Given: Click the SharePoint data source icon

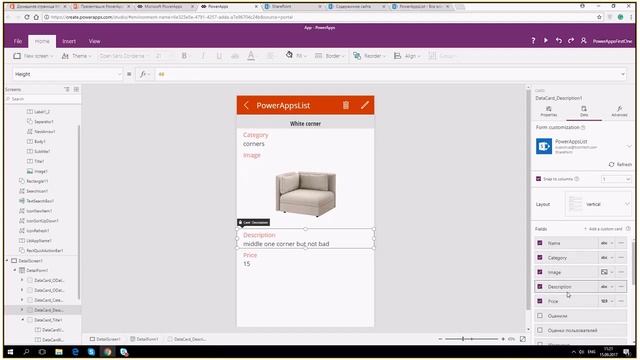Looking at the screenshot, I should click(544, 146).
